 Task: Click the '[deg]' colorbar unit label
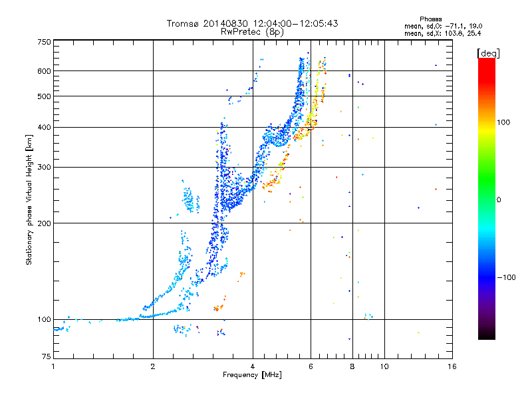click(x=488, y=53)
